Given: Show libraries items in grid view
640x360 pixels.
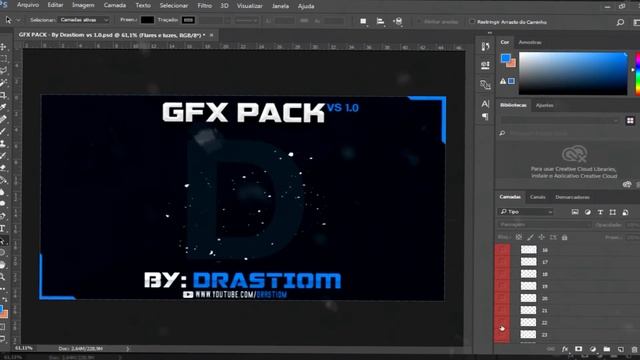Looking at the screenshot, I should click(x=630, y=120).
